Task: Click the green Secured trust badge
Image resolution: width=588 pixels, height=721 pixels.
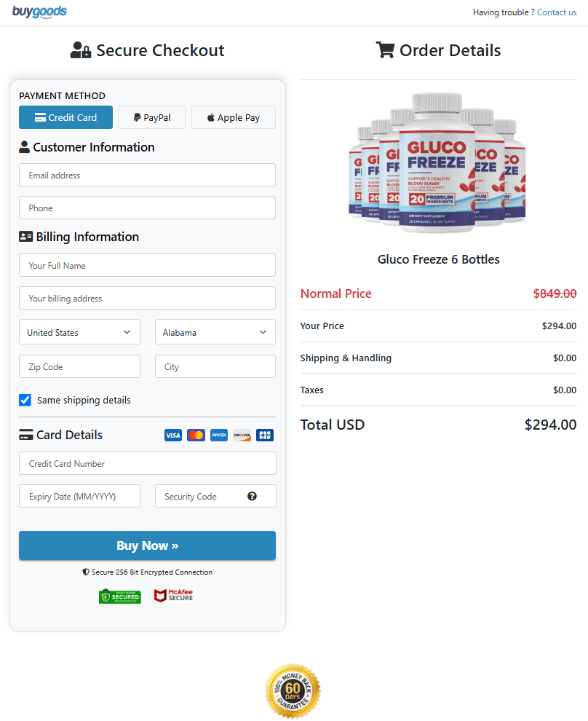Action: [x=120, y=596]
